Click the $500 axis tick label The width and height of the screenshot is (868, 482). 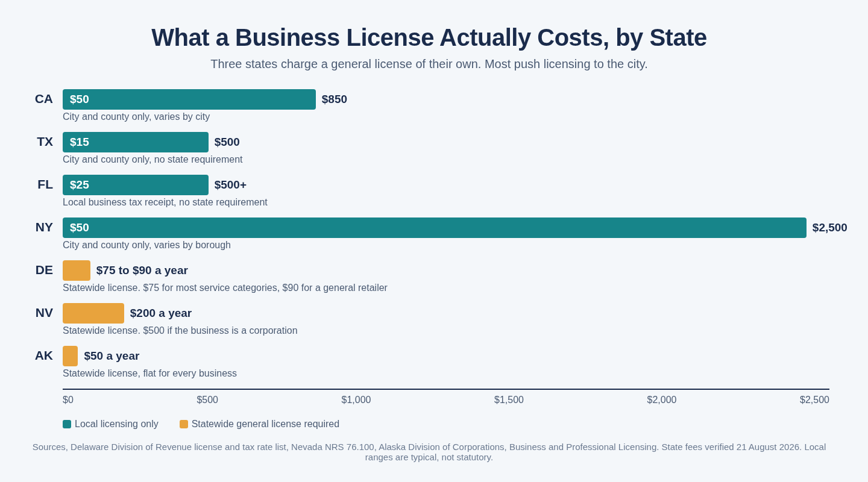click(x=207, y=400)
